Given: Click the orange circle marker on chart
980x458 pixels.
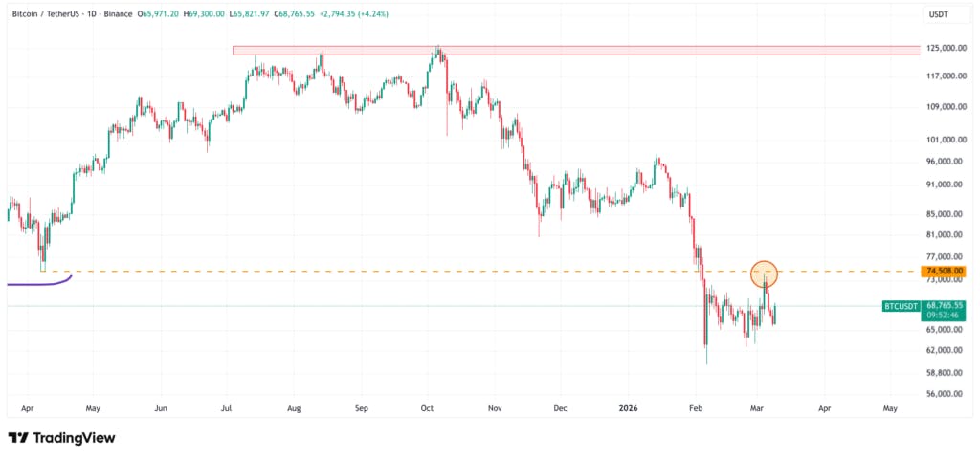Looking at the screenshot, I should (x=765, y=273).
